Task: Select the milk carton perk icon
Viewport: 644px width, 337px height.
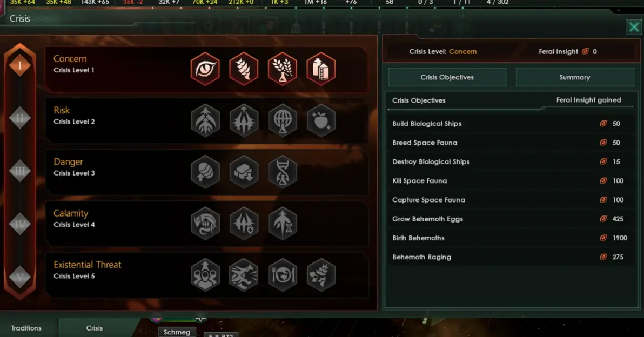Action: point(321,69)
